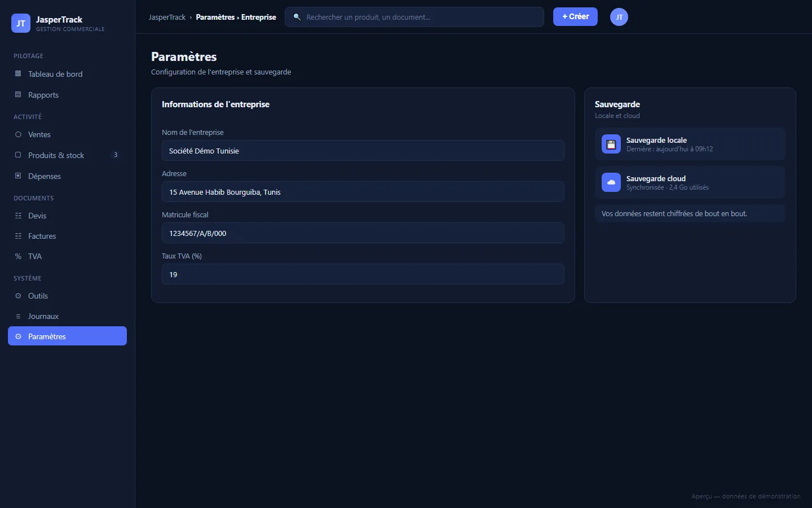Click the Outils gear icon in sidebar

tap(18, 296)
